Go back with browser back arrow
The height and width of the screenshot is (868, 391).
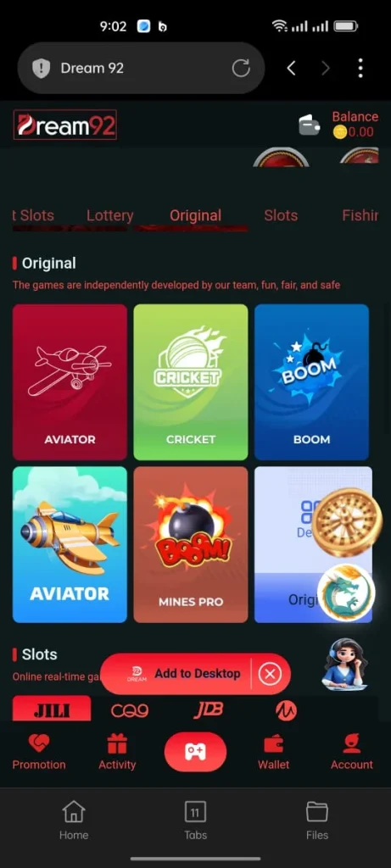[291, 68]
